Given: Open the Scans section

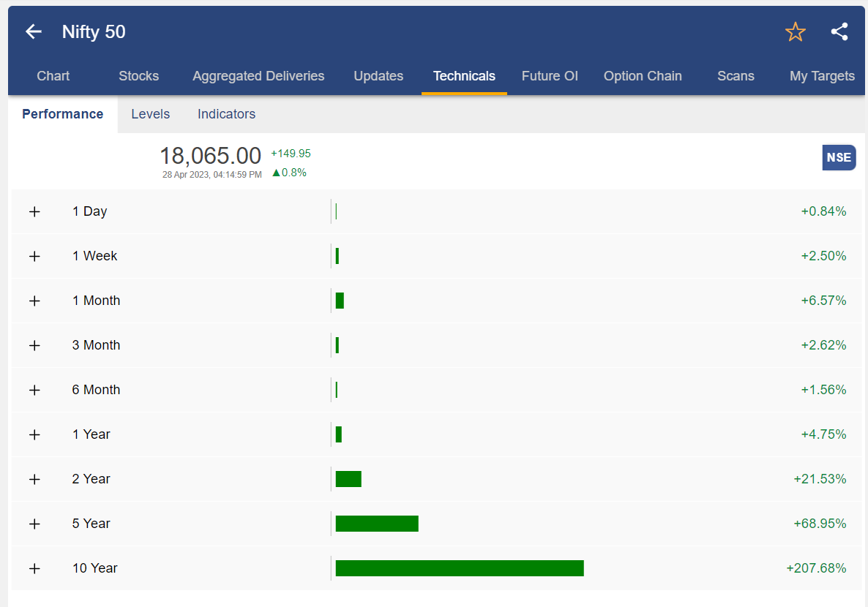Looking at the screenshot, I should [736, 75].
